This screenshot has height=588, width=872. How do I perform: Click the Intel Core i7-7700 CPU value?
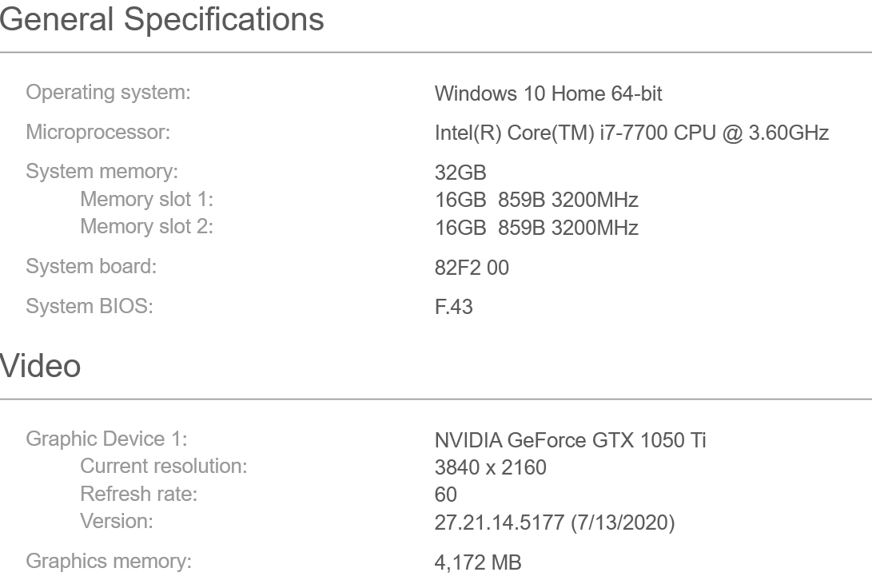click(x=631, y=133)
